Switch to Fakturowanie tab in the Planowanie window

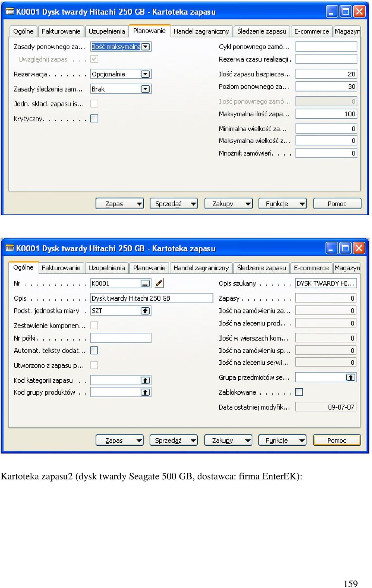61,31
